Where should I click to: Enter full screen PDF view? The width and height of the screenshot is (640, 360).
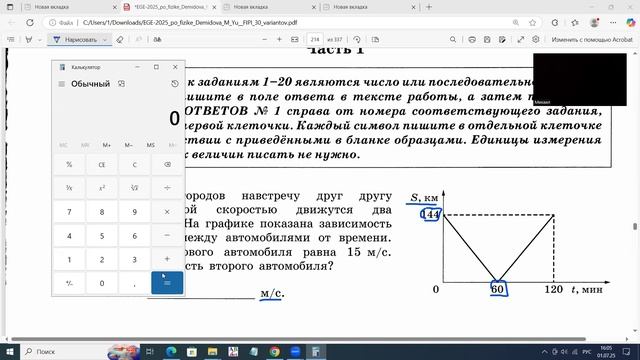[x=521, y=40]
